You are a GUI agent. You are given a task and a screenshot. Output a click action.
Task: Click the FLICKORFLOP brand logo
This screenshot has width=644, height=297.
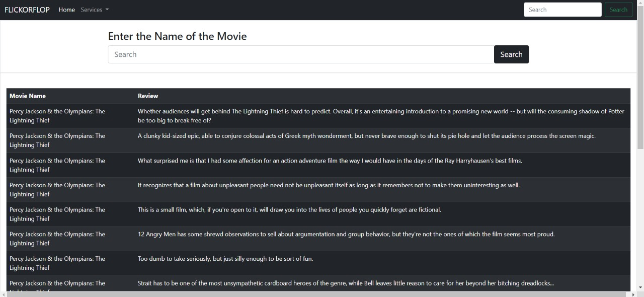click(x=27, y=10)
